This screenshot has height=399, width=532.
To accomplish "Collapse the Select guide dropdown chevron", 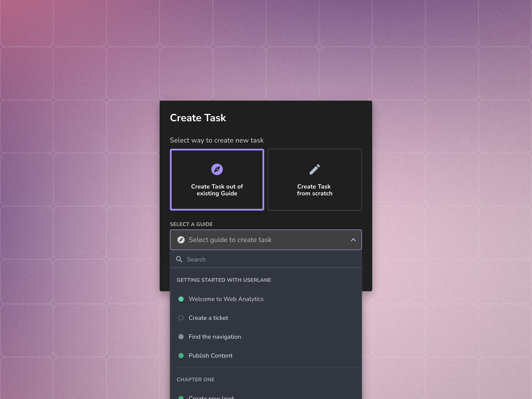I will (x=353, y=240).
